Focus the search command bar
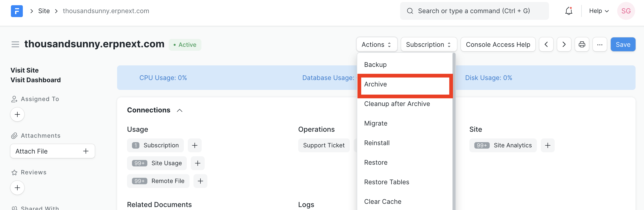Image resolution: width=644 pixels, height=210 pixels. pyautogui.click(x=474, y=11)
